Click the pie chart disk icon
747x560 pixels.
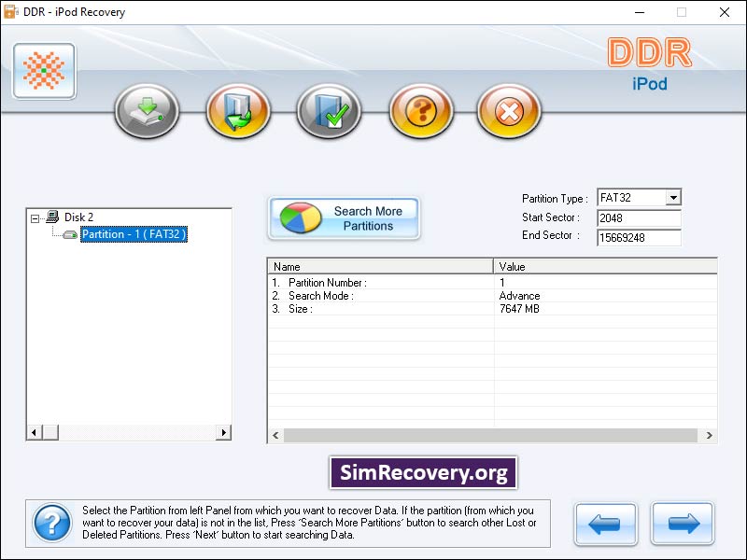[299, 217]
